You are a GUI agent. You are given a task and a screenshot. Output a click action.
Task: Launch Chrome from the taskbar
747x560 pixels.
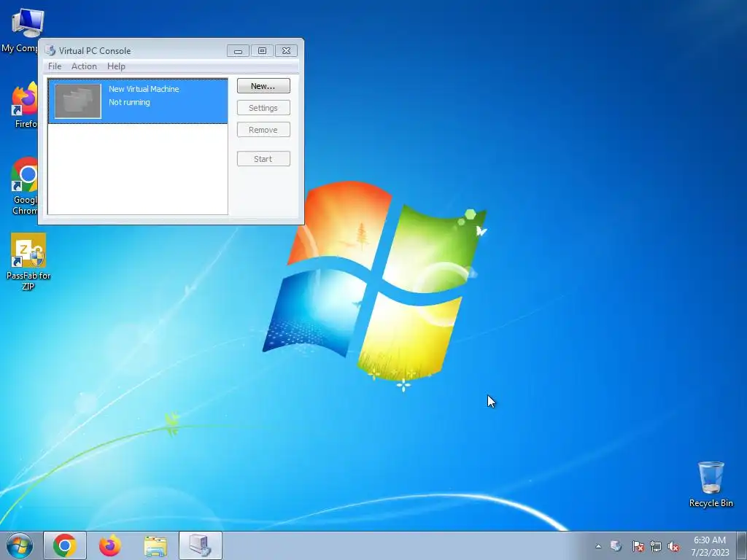(65, 545)
